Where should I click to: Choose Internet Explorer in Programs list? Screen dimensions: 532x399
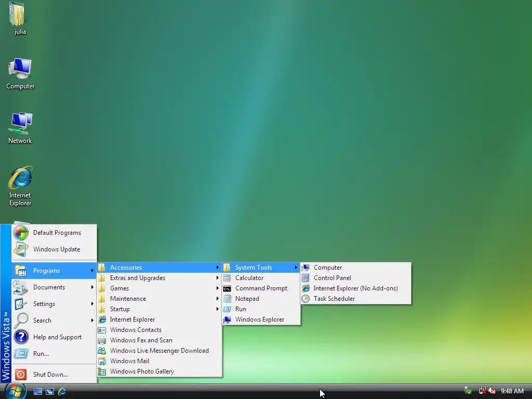click(x=159, y=320)
